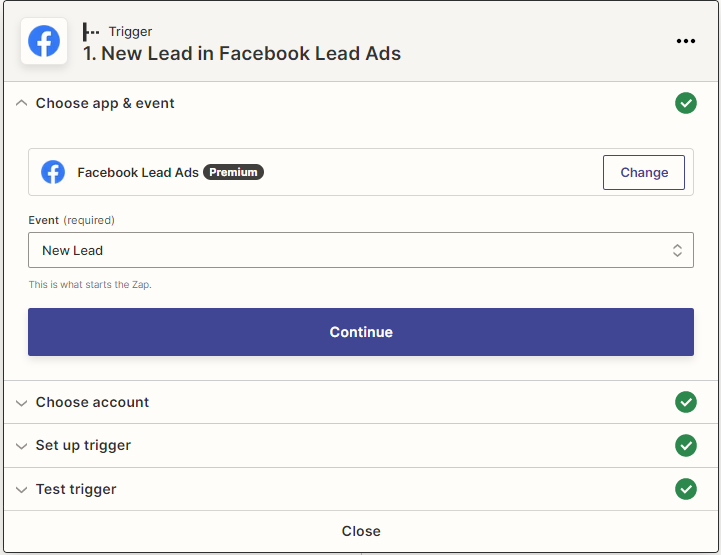
Task: Click the green checkmark for Test trigger
Action: pyautogui.click(x=686, y=489)
